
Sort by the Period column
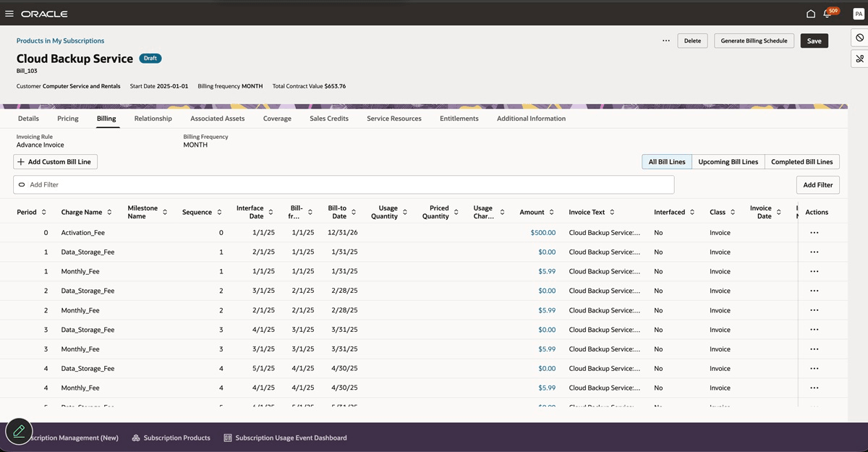44,212
